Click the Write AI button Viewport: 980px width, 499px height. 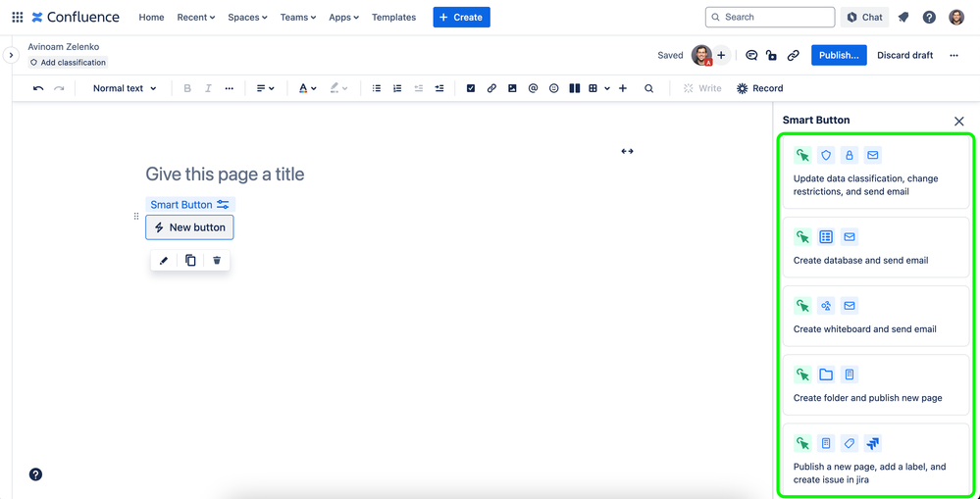coord(702,88)
